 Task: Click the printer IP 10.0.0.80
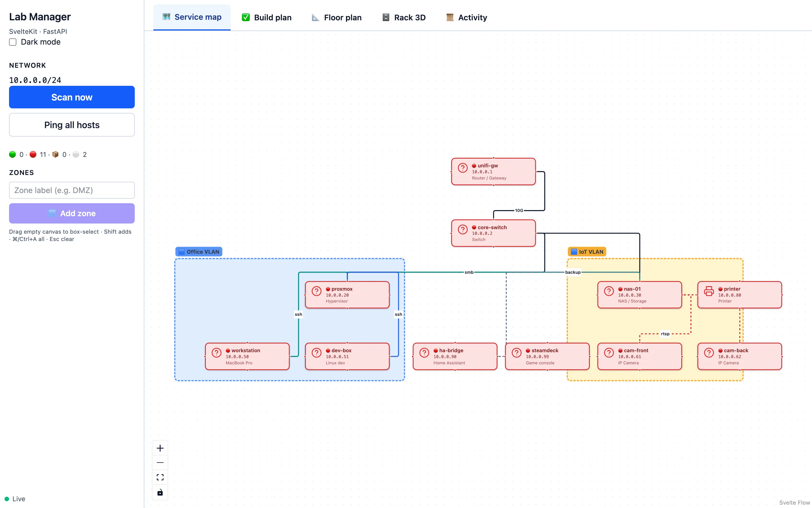tap(729, 295)
